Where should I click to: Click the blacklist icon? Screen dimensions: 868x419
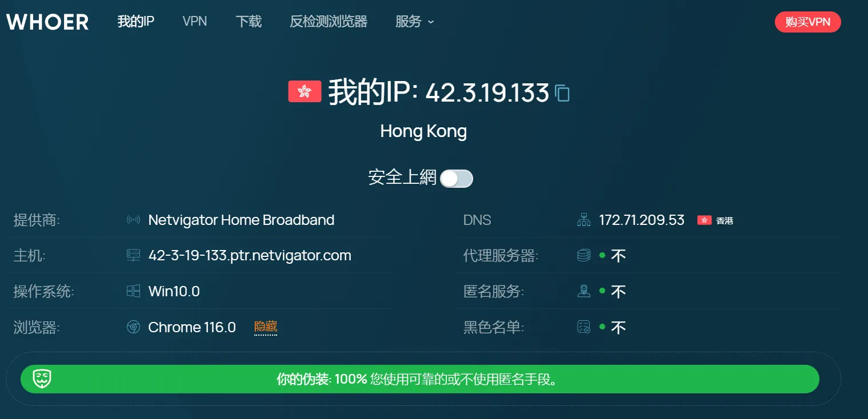tap(583, 327)
